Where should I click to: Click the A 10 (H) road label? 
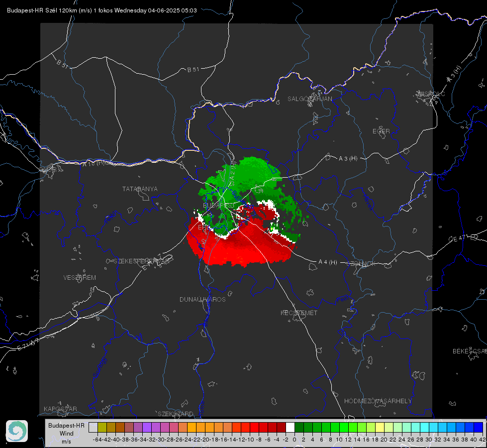tap(94, 163)
